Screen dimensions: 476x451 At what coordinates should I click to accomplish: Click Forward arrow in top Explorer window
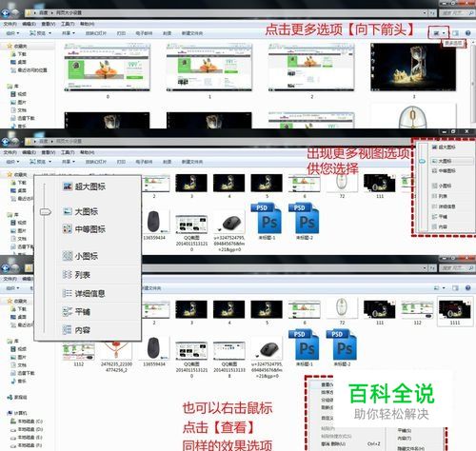[15, 13]
